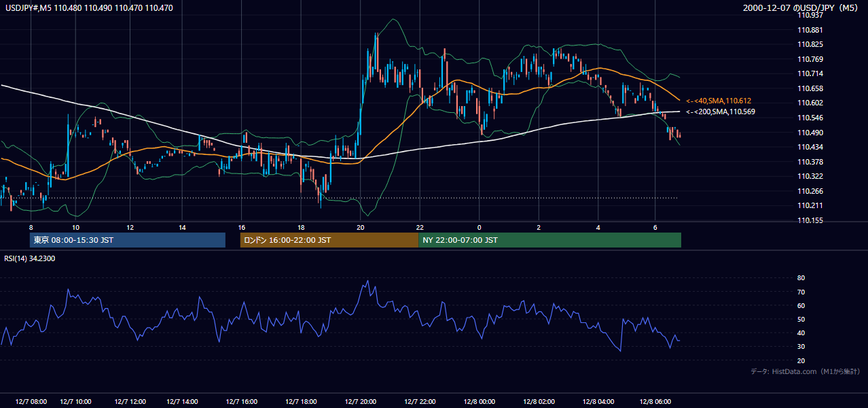Click the 12/7 20:00 time axis label

361,402
